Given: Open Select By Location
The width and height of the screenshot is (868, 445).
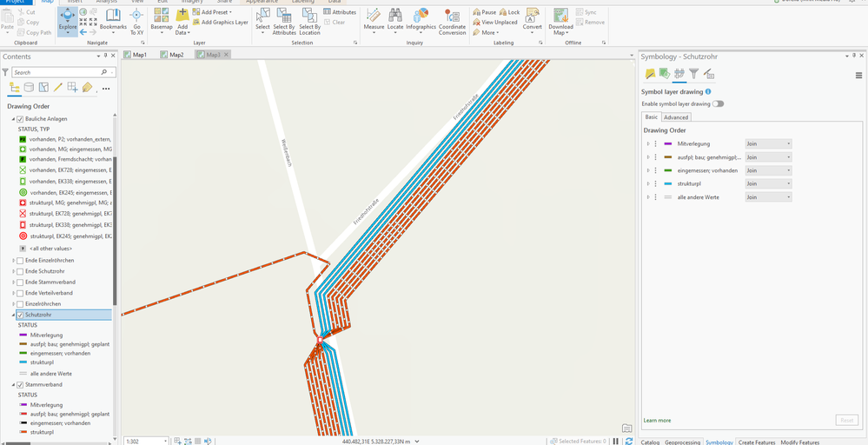Looking at the screenshot, I should [x=309, y=21].
